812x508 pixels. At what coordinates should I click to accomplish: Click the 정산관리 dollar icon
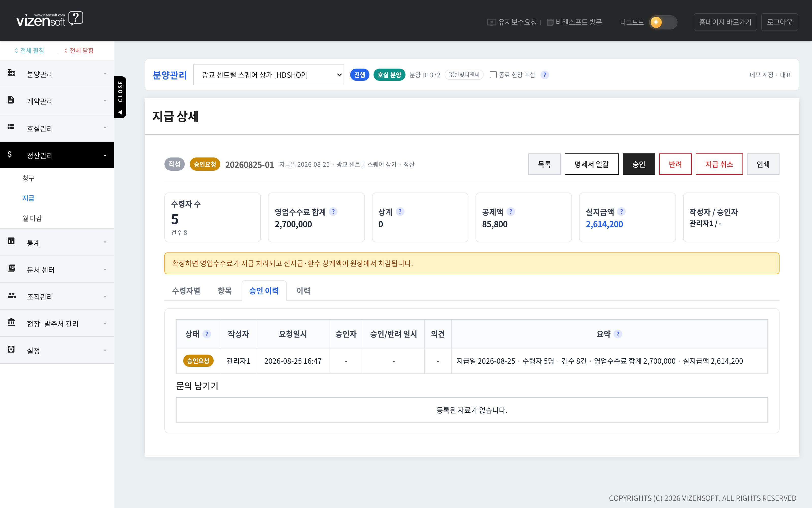(x=10, y=154)
